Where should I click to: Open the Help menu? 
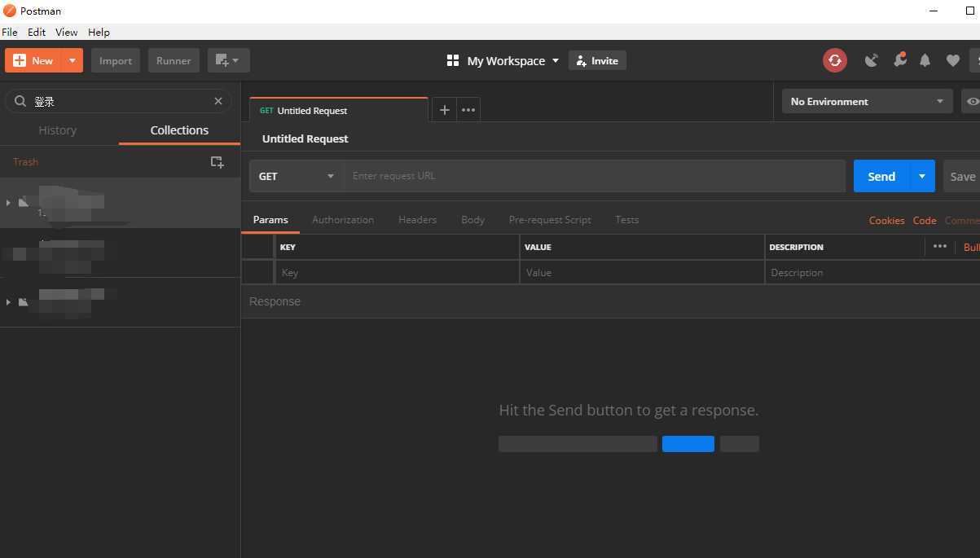click(x=99, y=32)
